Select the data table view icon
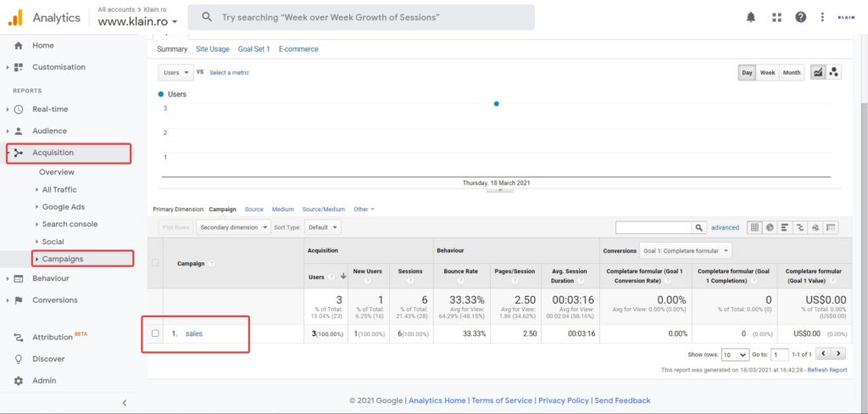868x414 pixels. [754, 227]
